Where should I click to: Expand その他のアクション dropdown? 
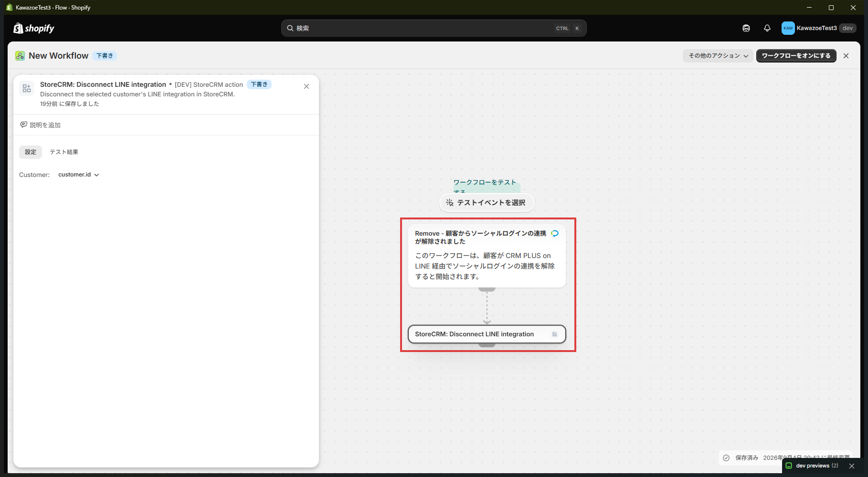click(718, 56)
